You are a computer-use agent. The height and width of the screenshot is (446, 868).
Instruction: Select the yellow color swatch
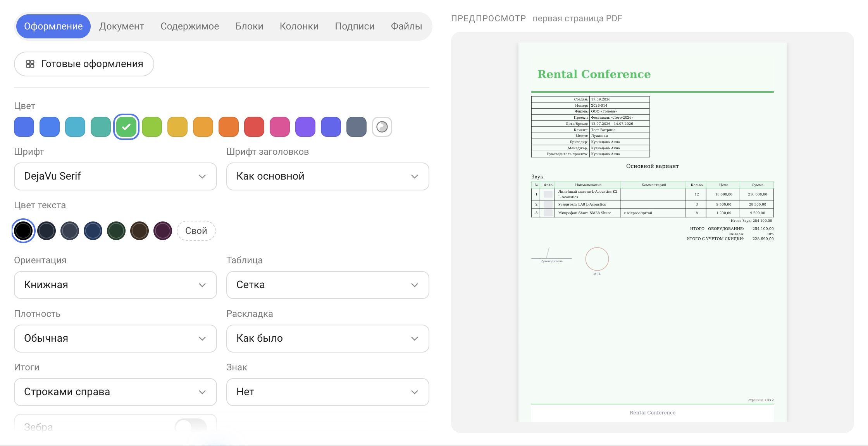coord(177,127)
